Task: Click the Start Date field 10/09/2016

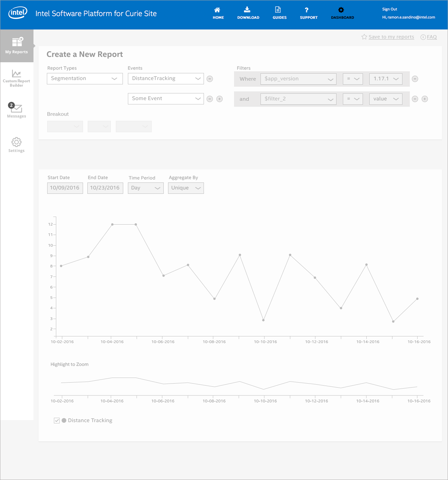Action: click(x=65, y=188)
